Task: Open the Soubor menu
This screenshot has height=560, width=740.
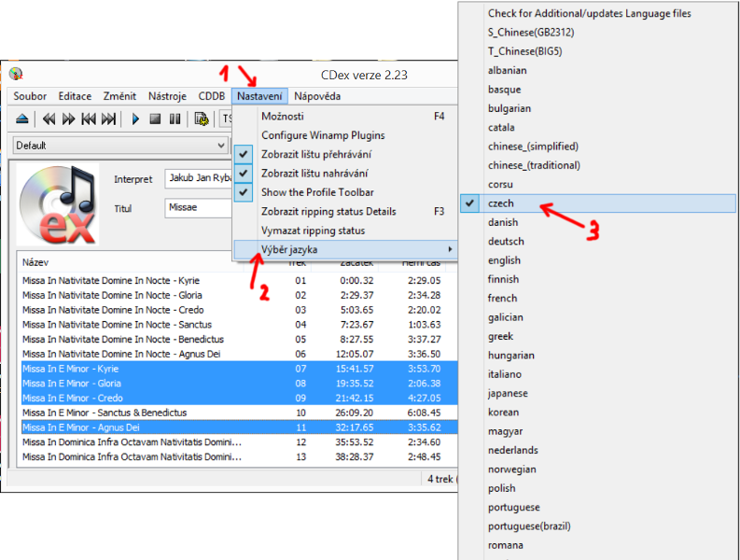Action: (x=30, y=96)
